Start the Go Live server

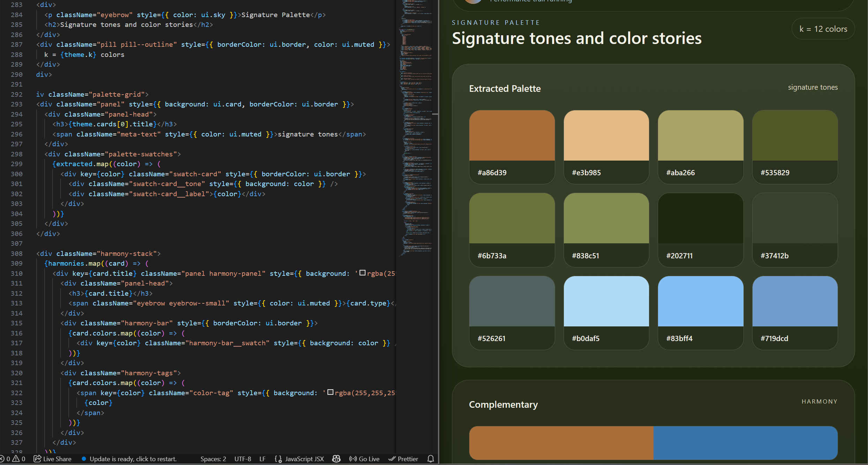[364, 459]
